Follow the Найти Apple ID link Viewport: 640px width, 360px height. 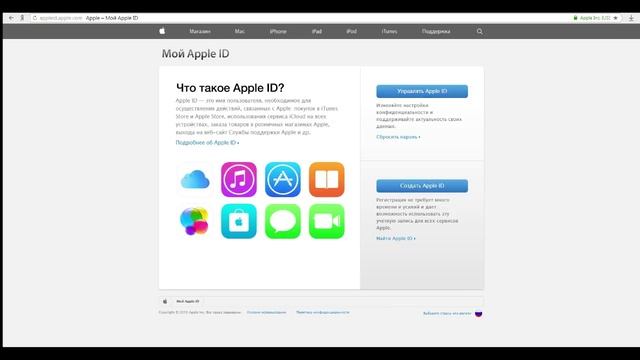pyautogui.click(x=396, y=238)
